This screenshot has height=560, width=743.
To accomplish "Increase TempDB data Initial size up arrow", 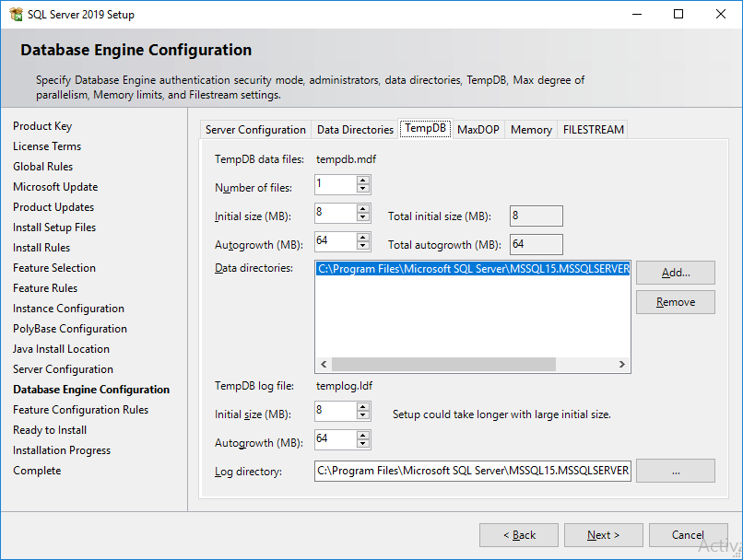I will coord(363,209).
